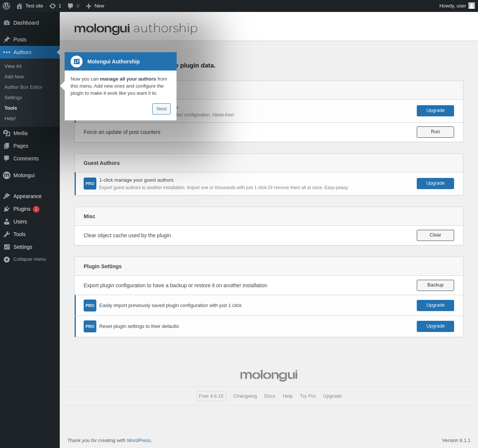Click the Users person icon
The image size is (478, 448).
7,222
